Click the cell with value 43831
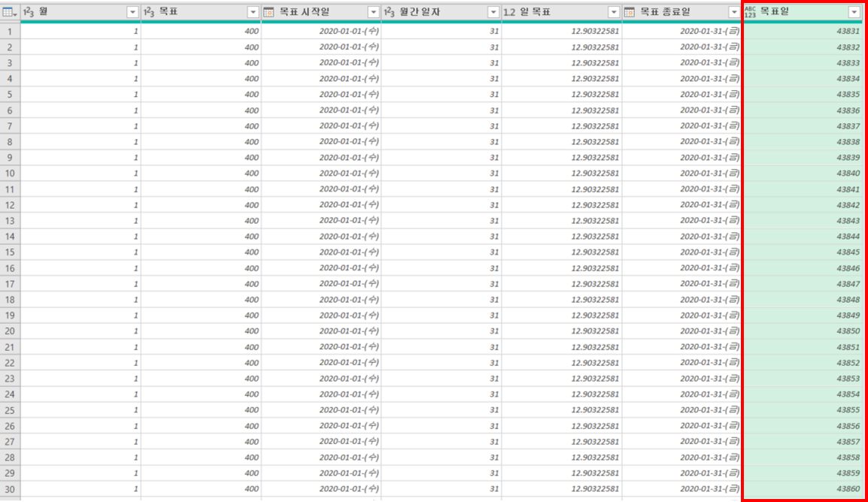 coord(802,32)
